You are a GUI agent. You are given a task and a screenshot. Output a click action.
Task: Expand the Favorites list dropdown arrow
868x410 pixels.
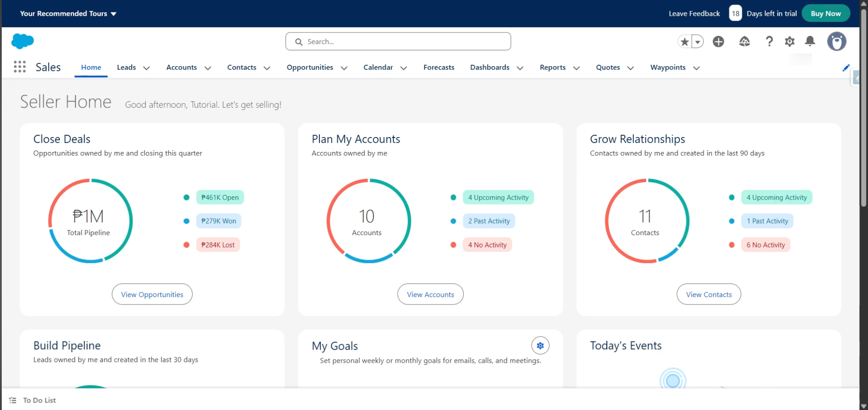(698, 42)
